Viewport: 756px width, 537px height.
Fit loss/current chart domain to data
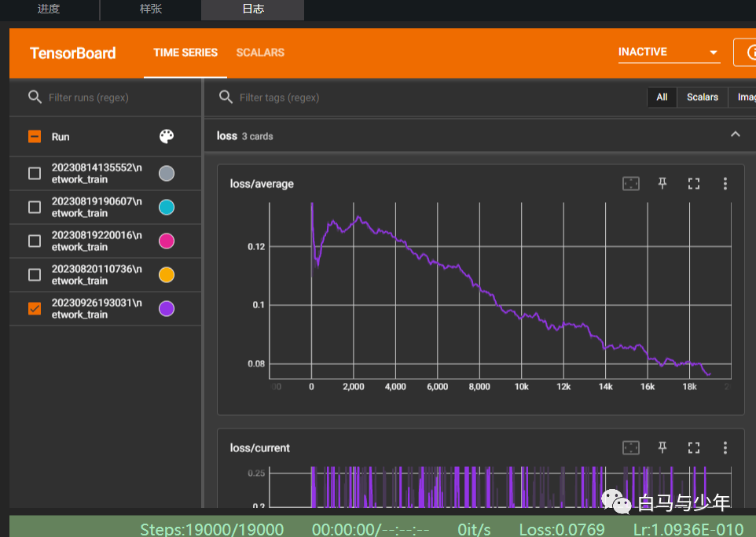coord(630,447)
